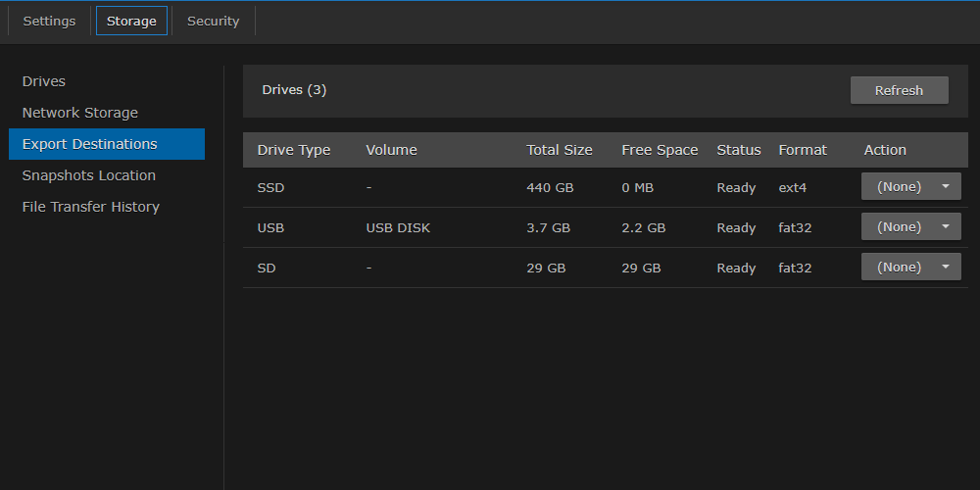
Task: Click the Format column header
Action: 803,150
